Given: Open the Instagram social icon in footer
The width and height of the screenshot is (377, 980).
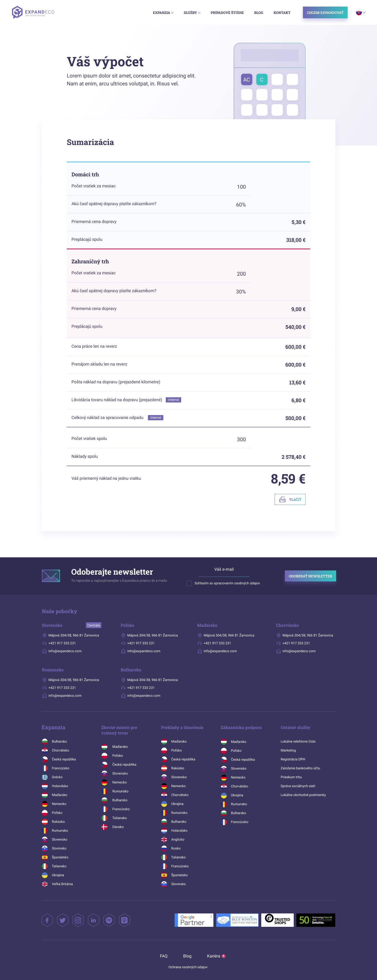Looking at the screenshot, I should (x=78, y=920).
